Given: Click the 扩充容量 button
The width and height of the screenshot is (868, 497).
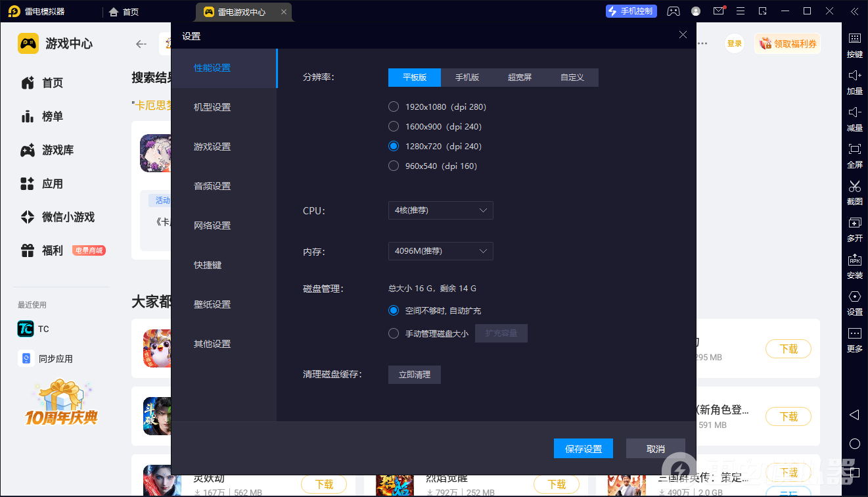Looking at the screenshot, I should tap(501, 333).
